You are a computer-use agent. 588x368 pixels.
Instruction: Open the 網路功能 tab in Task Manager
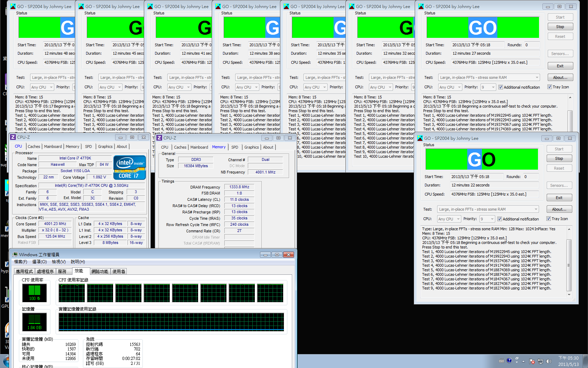(x=100, y=271)
